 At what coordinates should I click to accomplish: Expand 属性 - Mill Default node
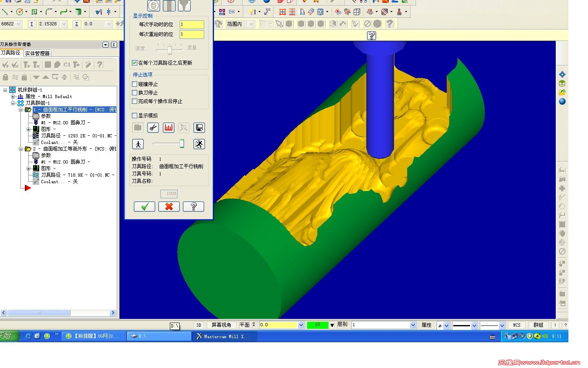coord(13,96)
